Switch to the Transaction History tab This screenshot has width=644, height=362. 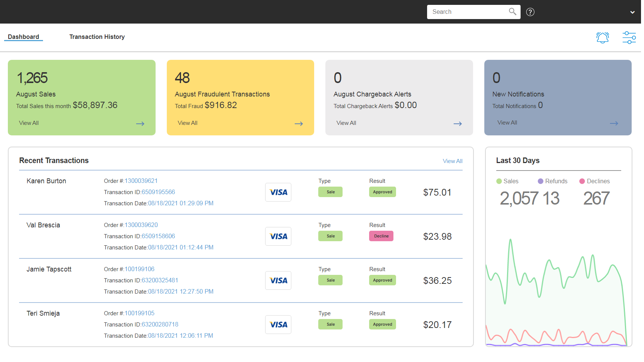click(97, 37)
